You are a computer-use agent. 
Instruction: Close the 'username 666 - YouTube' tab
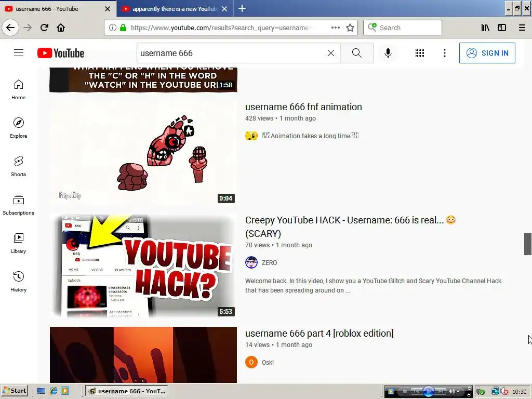[x=107, y=9]
